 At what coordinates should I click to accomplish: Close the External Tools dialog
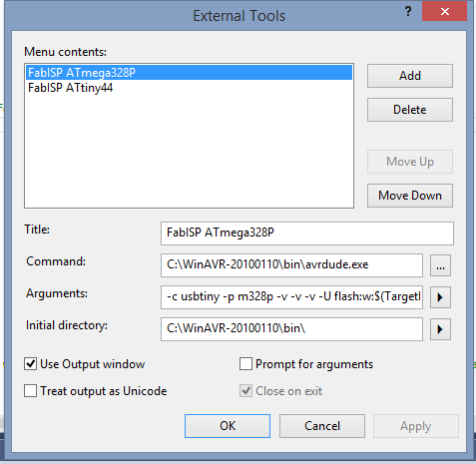pos(444,12)
